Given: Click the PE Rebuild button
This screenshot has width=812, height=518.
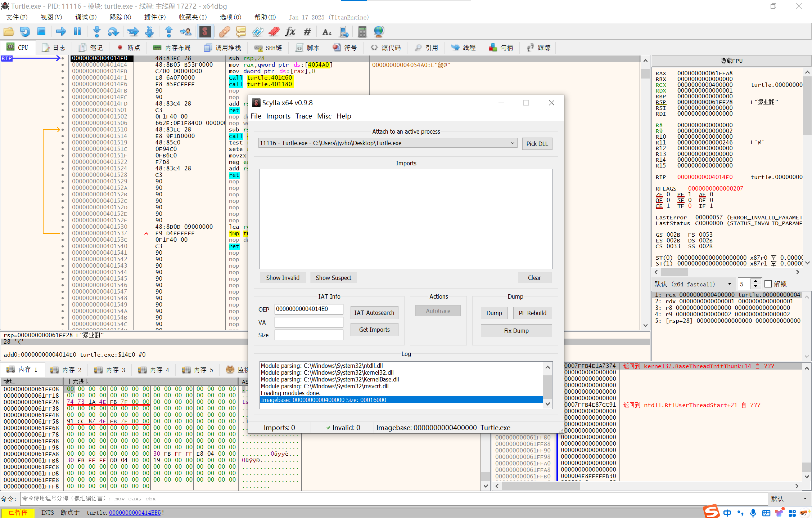Looking at the screenshot, I should [x=532, y=313].
